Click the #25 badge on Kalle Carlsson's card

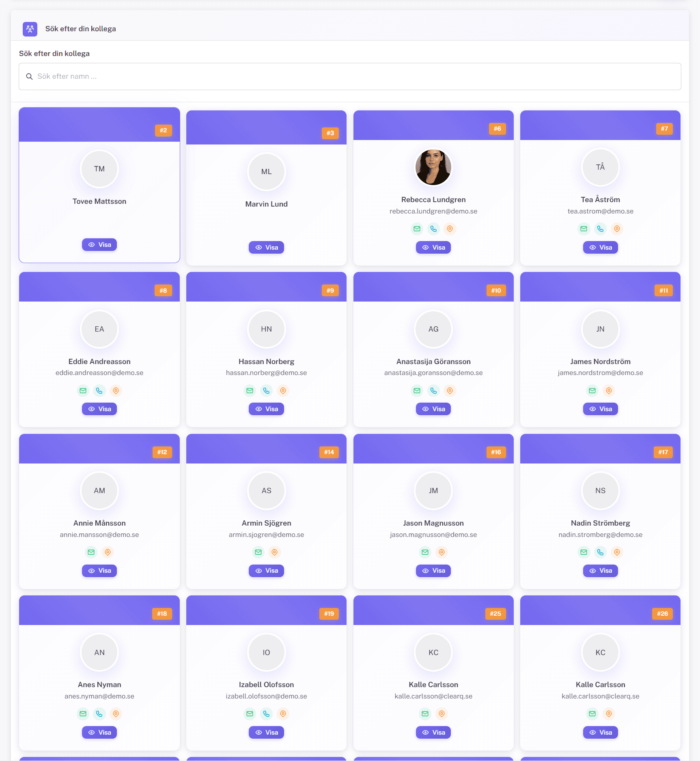495,614
